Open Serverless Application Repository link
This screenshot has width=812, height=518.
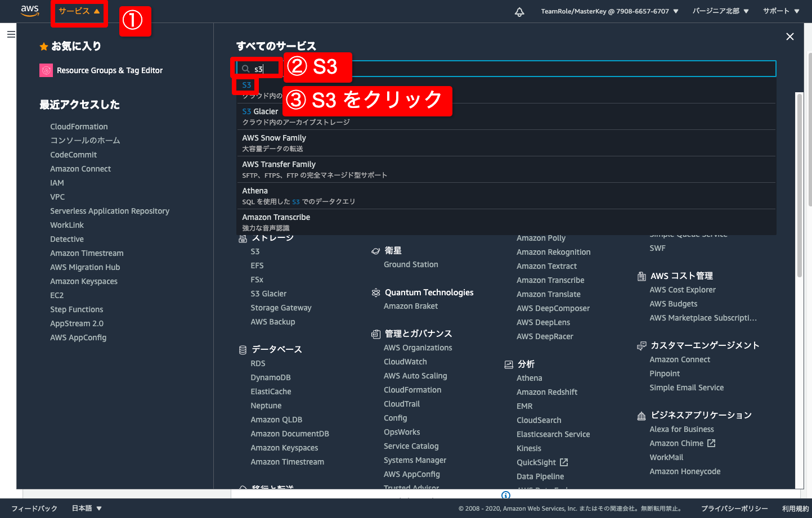(x=110, y=211)
